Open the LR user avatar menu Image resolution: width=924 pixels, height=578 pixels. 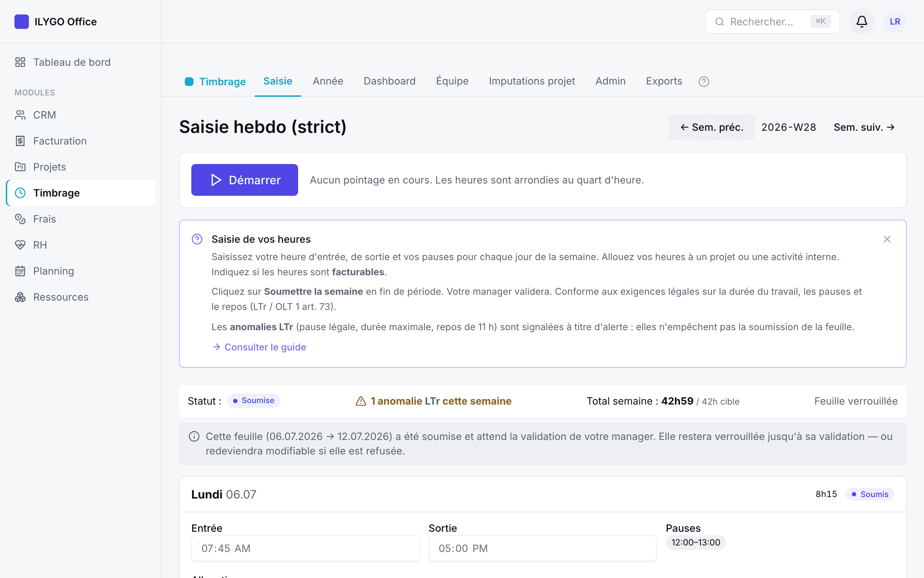[x=895, y=21]
